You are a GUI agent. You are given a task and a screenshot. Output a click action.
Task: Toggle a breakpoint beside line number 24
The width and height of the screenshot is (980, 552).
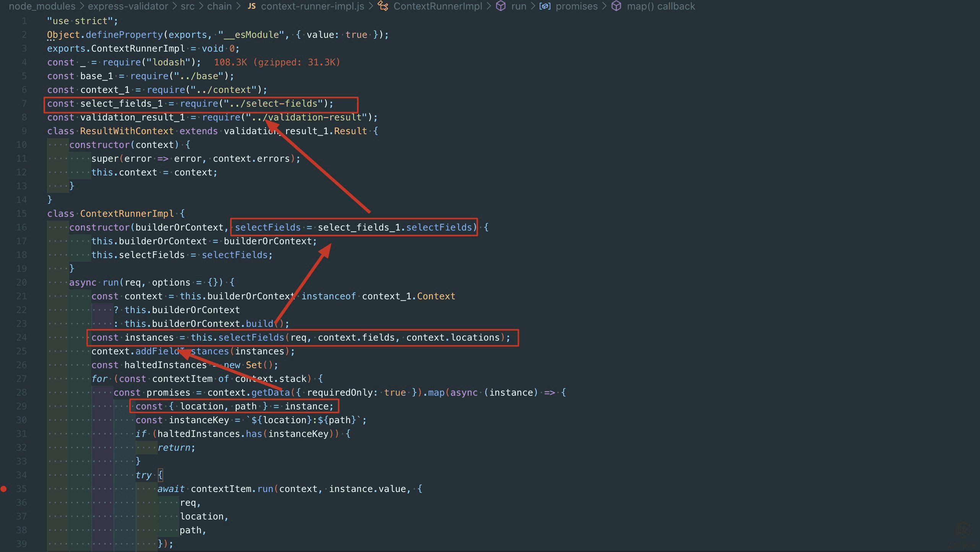pyautogui.click(x=4, y=338)
